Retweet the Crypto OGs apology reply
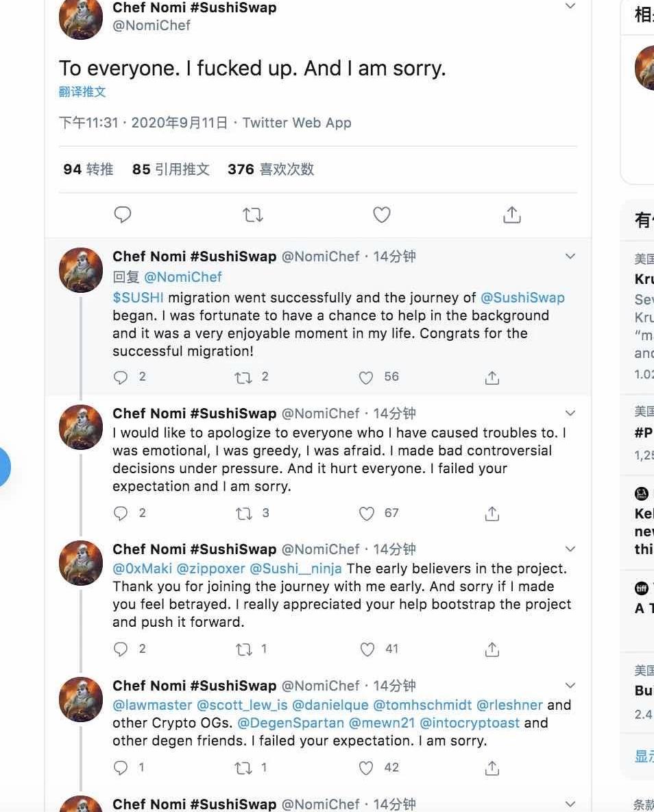This screenshot has width=654, height=812. (x=243, y=768)
